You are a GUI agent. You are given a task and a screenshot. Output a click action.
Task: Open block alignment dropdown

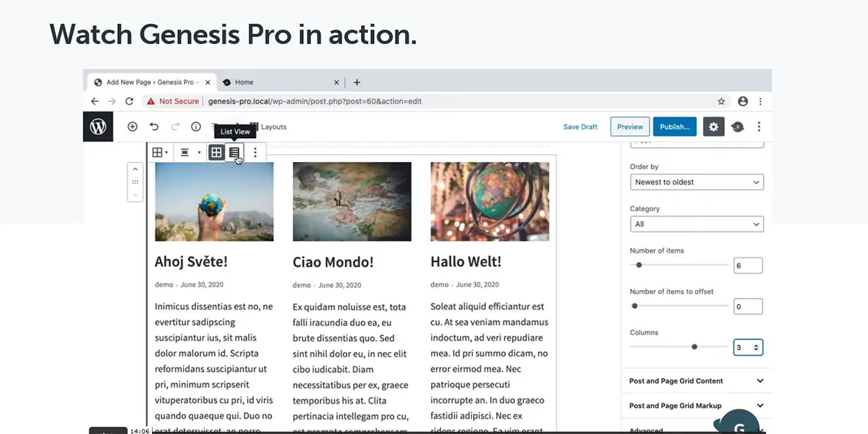point(188,153)
